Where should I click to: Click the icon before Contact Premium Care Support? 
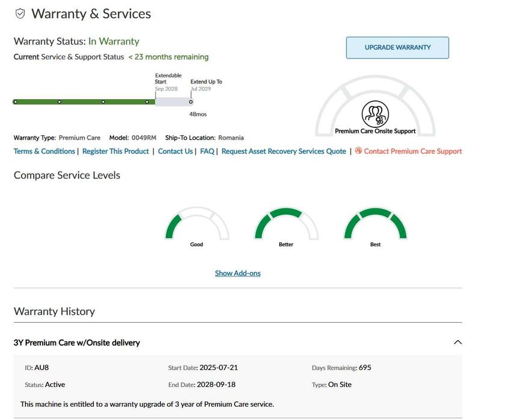(x=358, y=151)
